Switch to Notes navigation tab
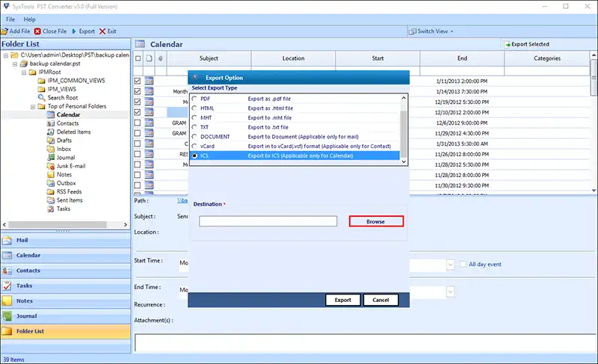Screen dimensions: 598x364 pyautogui.click(x=65, y=301)
